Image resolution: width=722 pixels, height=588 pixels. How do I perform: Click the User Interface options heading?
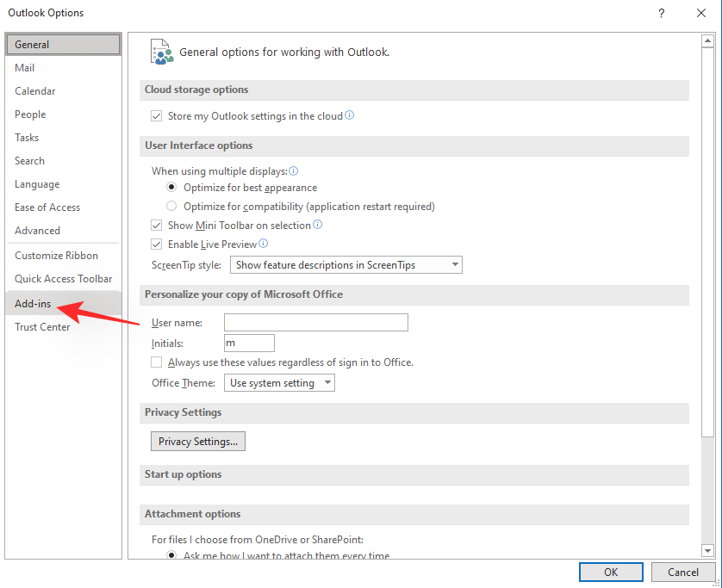click(414, 145)
